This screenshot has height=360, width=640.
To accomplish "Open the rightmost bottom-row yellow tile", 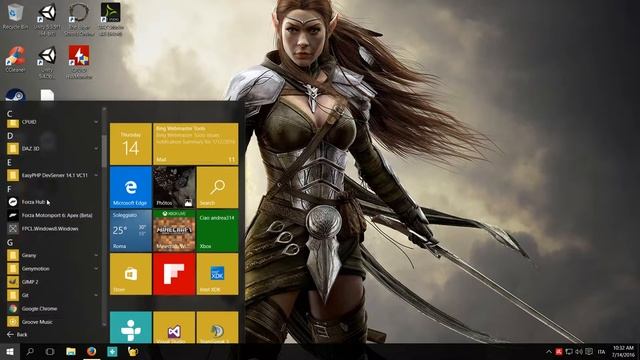I will point(217,327).
